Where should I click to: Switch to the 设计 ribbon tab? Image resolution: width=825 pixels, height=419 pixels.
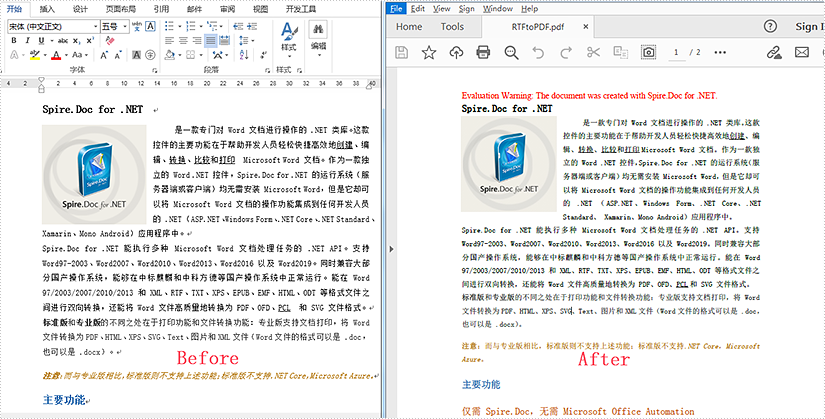tap(80, 9)
